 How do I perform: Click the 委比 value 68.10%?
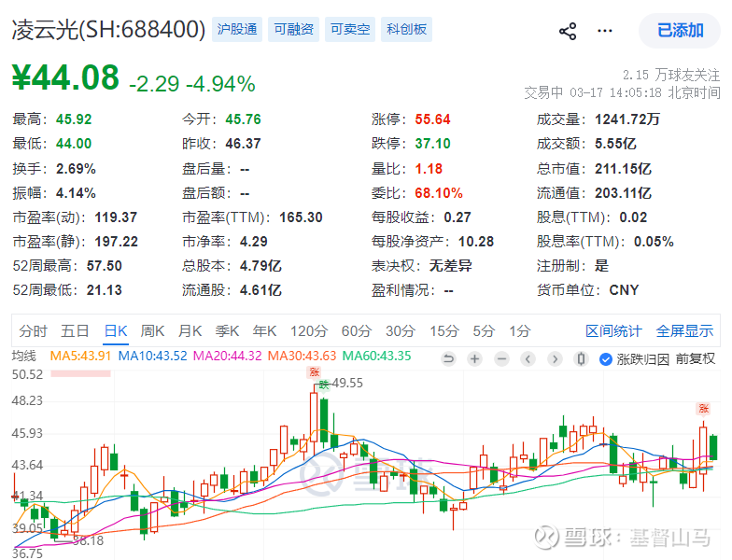click(439, 193)
